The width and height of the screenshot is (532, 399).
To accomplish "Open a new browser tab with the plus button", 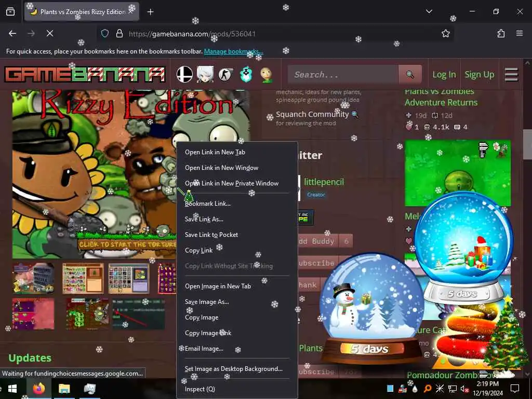I will pyautogui.click(x=150, y=12).
